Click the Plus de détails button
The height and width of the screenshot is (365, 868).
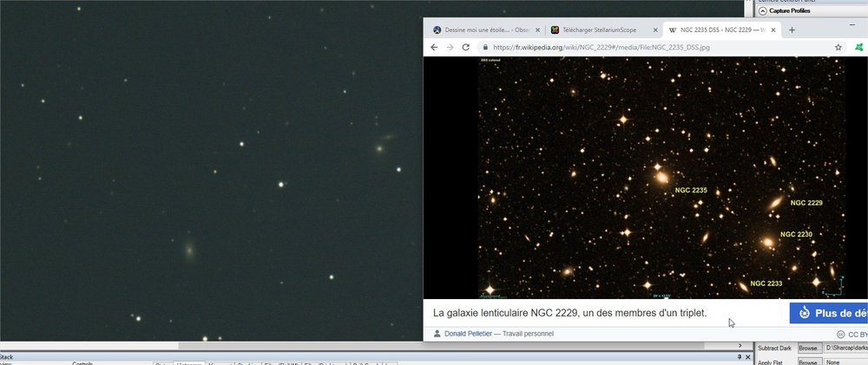pos(829,313)
